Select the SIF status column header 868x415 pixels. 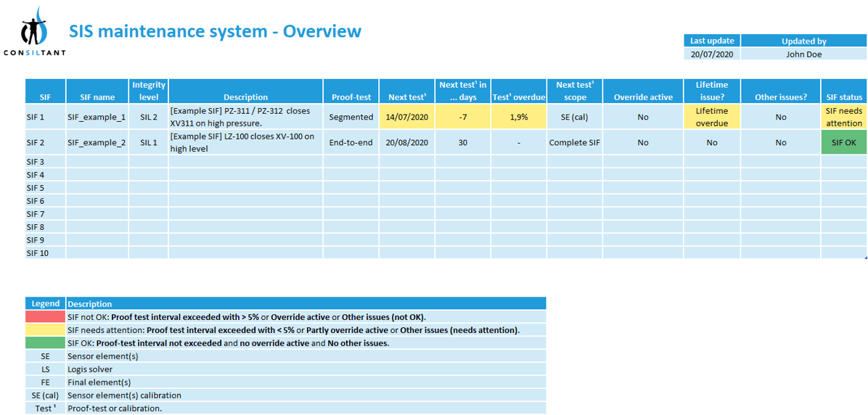coord(843,97)
